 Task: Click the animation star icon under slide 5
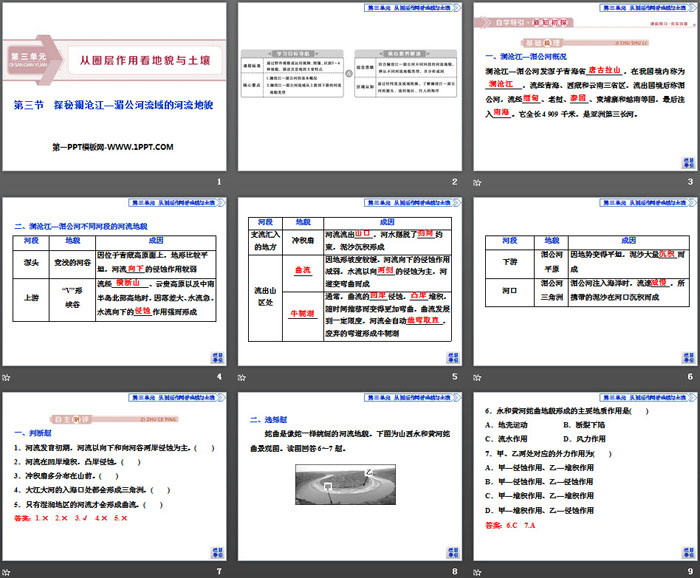pyautogui.click(x=242, y=377)
